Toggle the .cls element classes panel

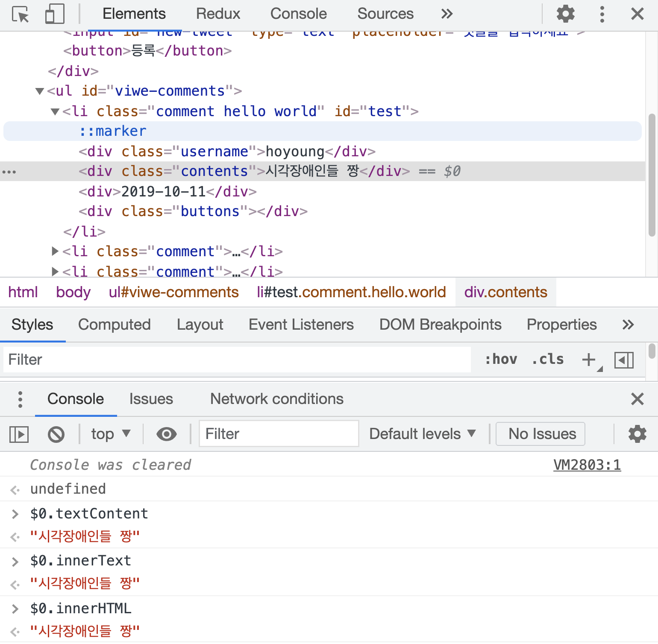click(x=548, y=360)
